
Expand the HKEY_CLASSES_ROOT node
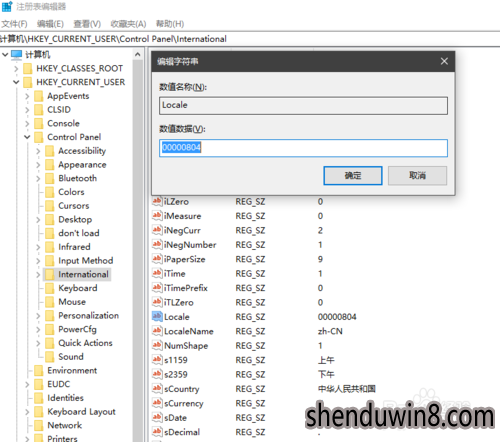16,68
